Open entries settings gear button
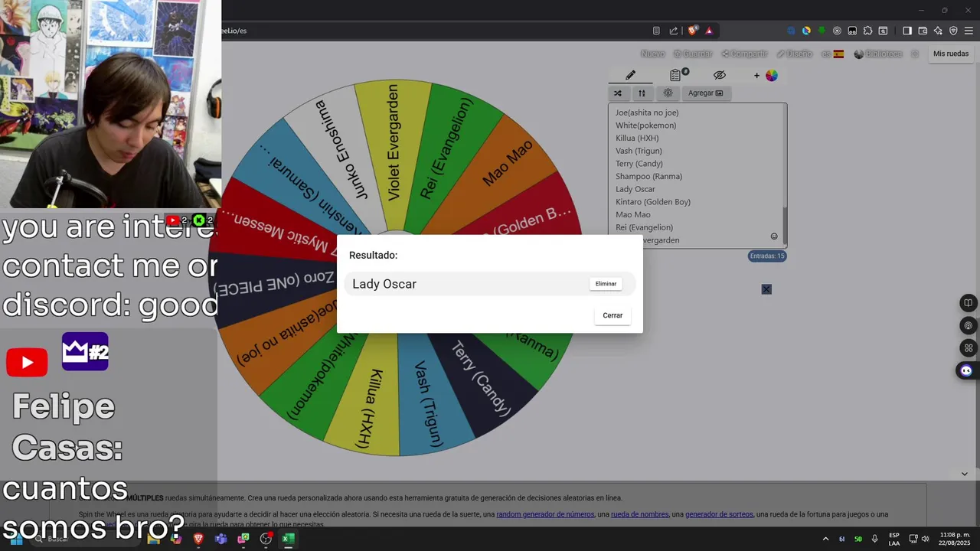Image resolution: width=980 pixels, height=551 pixels. tap(668, 93)
